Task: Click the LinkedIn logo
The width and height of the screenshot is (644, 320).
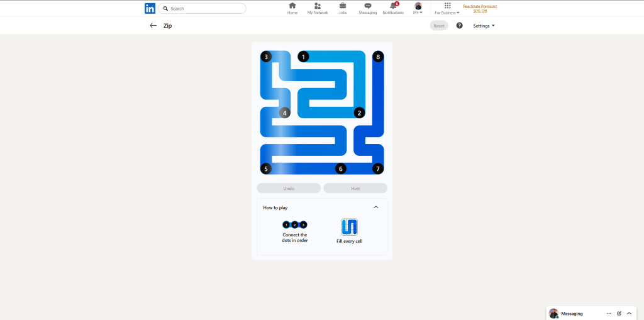Action: pos(150,8)
